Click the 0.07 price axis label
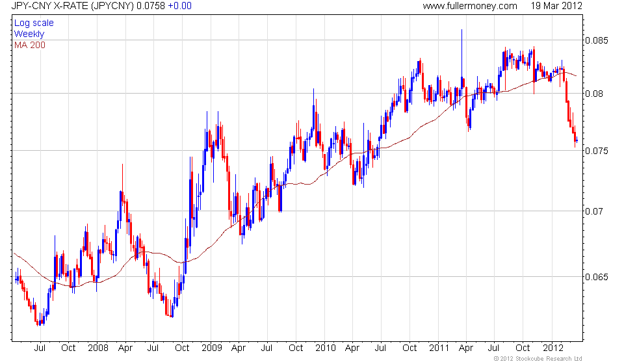637x364 pixels. click(594, 211)
